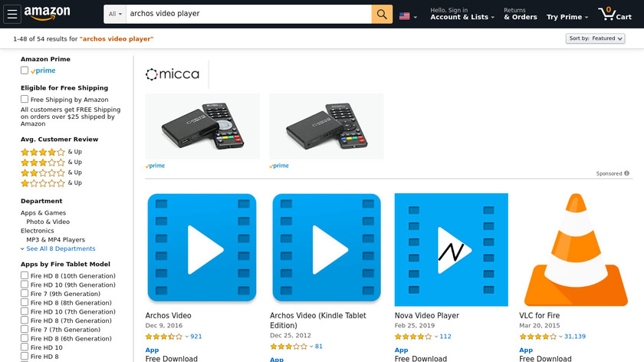Open the All search category dropdown
This screenshot has width=644, height=362.
(x=115, y=15)
